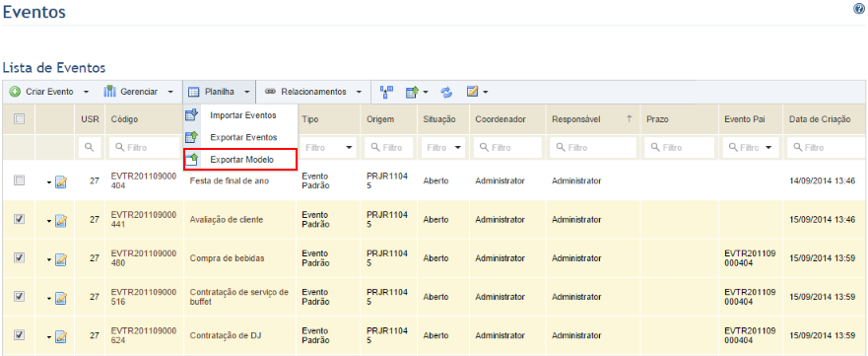Expand the Gerenciar dropdown arrow
Screen dimensions: 868x356
point(170,93)
